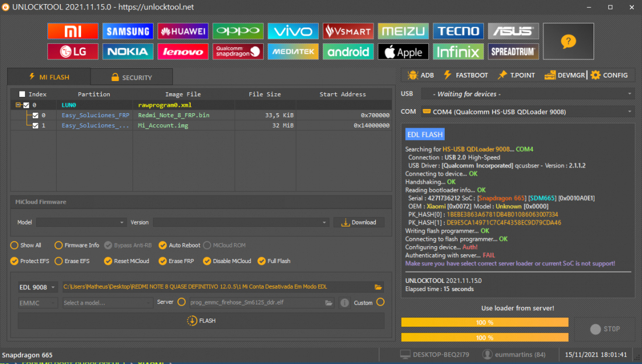Open the EDL 9008 mode dropdown
642x364 pixels.
37,288
